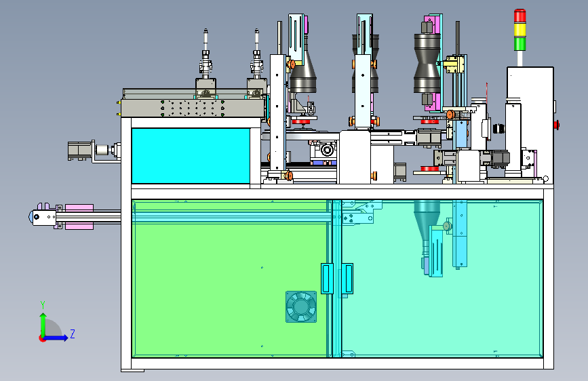Select the large green left cabinet door

click(231, 278)
